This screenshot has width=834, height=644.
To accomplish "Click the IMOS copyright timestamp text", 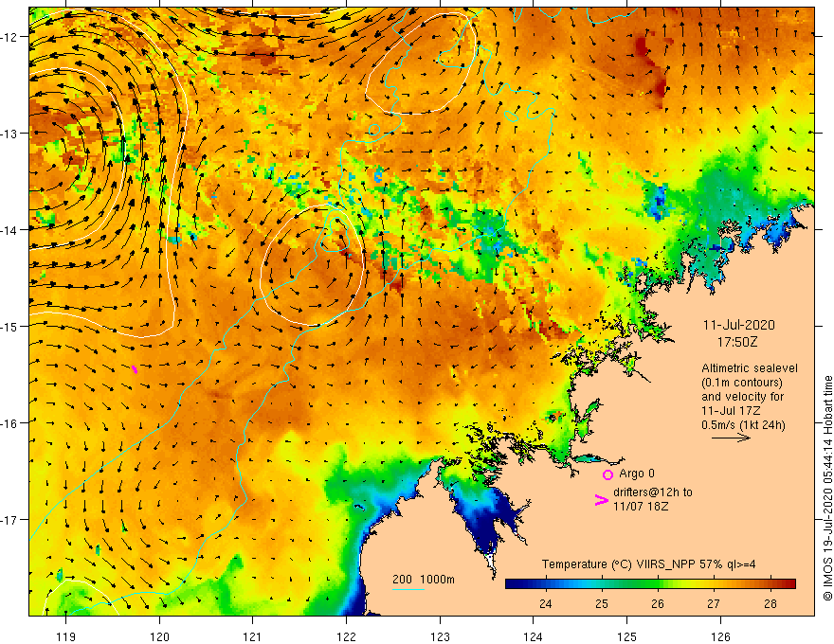I will click(x=827, y=489).
